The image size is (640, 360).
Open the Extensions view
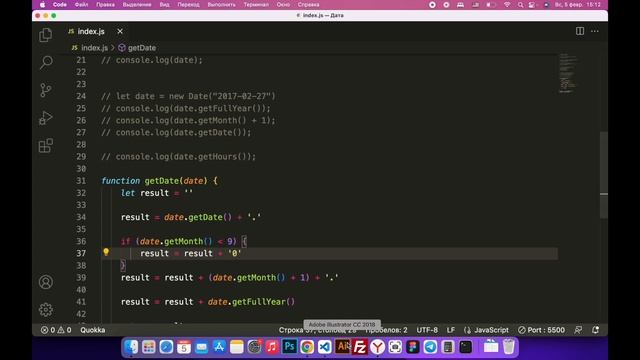pos(46,145)
